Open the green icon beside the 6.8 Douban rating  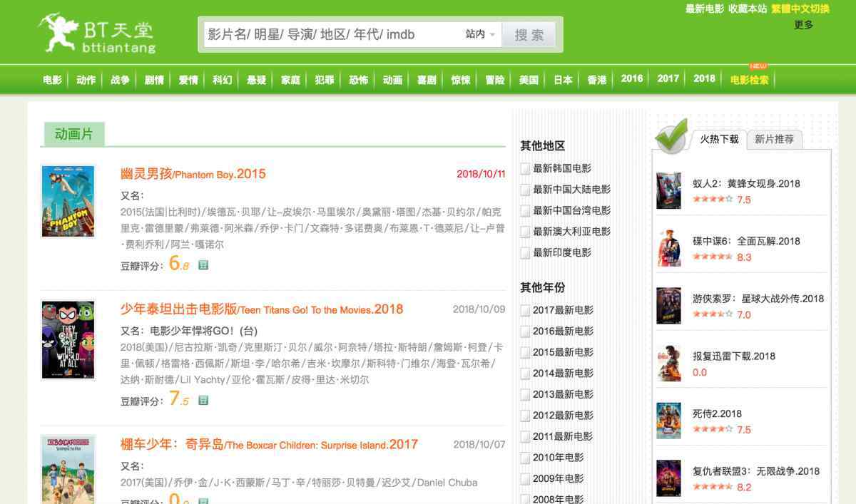203,265
